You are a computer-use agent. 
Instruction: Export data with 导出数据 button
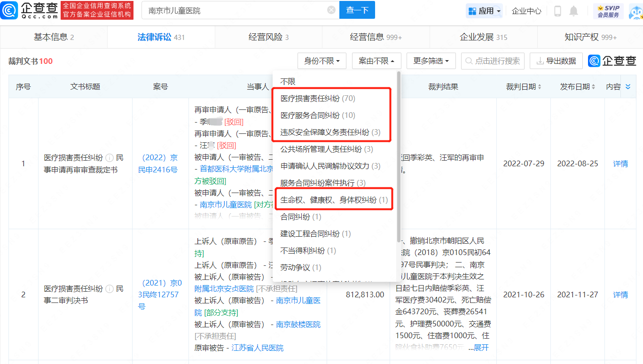pos(556,61)
